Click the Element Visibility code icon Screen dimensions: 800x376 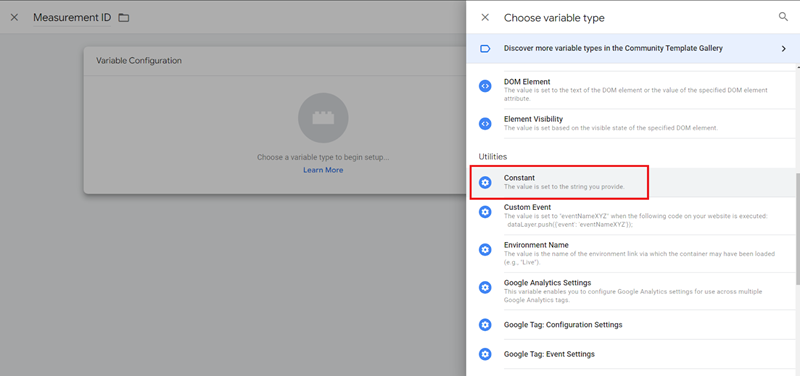485,123
